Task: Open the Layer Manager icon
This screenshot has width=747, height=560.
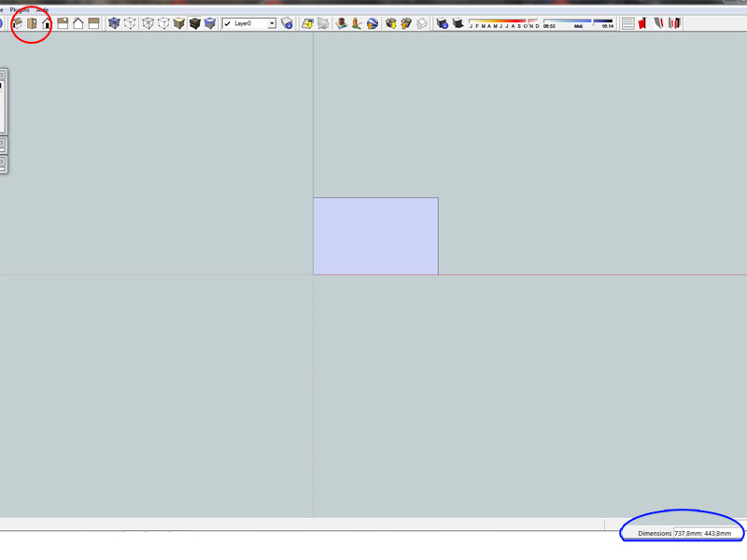Action: click(288, 23)
